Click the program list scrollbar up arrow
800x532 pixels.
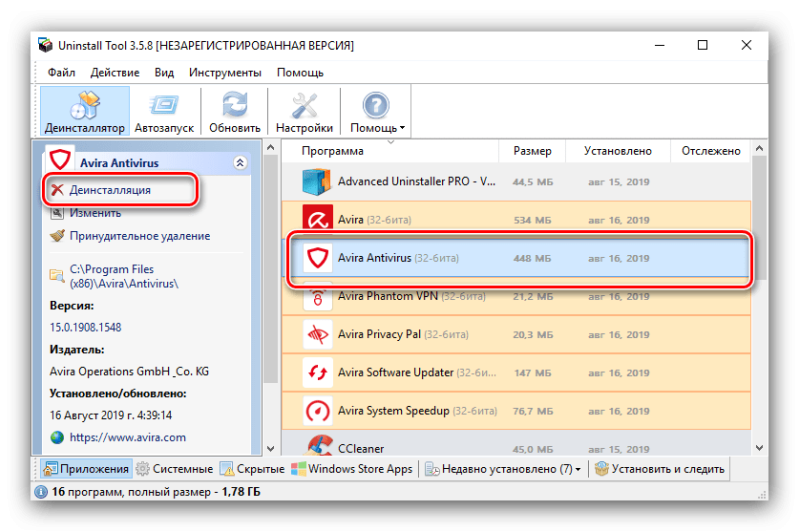tap(759, 148)
